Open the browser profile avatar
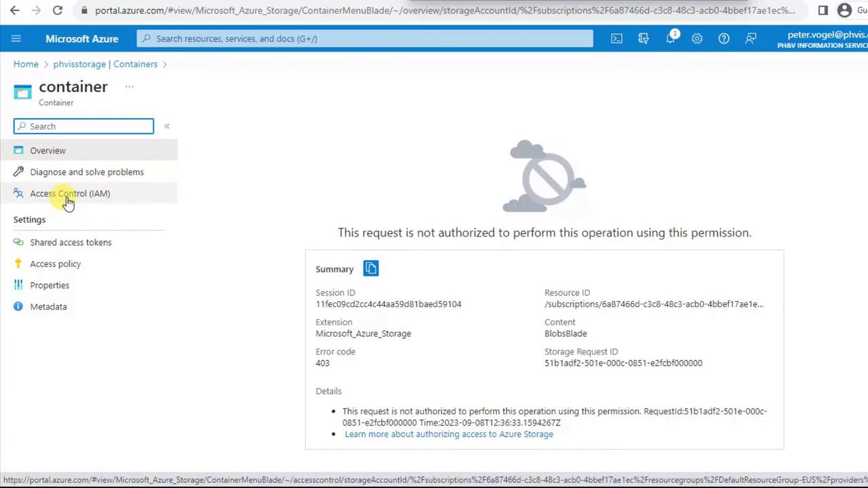868x488 pixels. click(x=844, y=10)
